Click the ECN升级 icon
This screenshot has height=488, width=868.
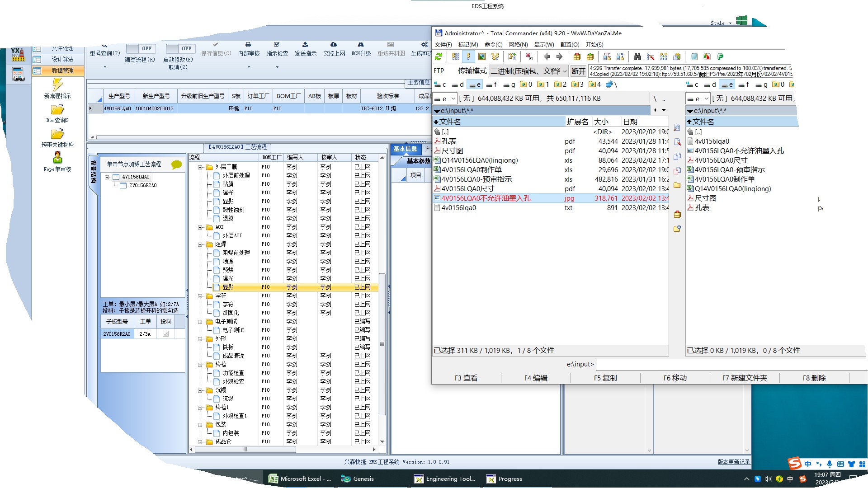(x=361, y=45)
